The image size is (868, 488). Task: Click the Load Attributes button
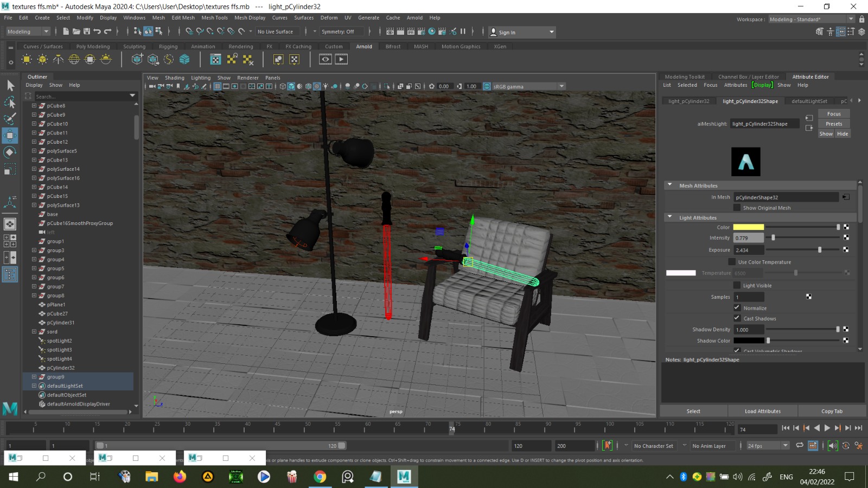pos(763,411)
